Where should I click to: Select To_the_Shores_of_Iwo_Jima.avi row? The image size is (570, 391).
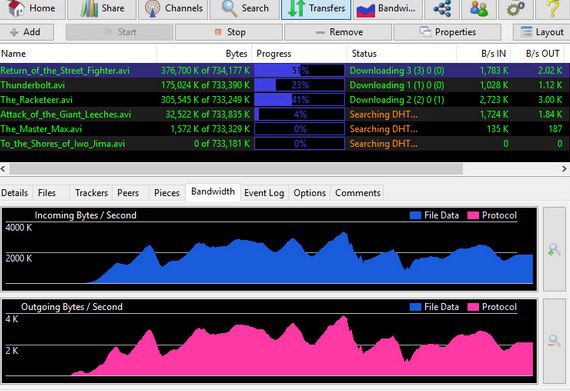285,143
